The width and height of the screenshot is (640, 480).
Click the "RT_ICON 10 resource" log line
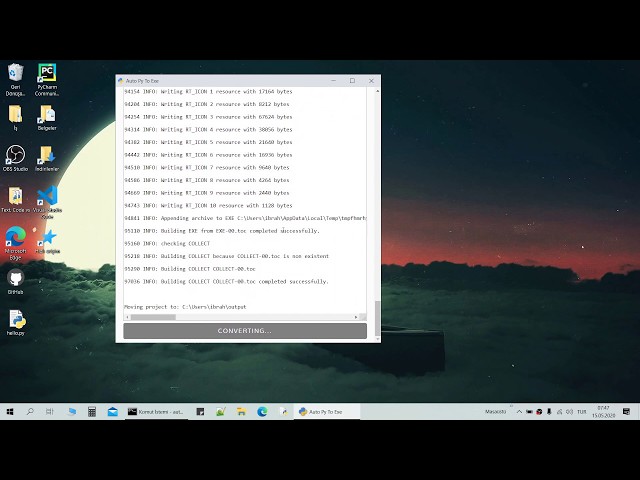[x=208, y=205]
